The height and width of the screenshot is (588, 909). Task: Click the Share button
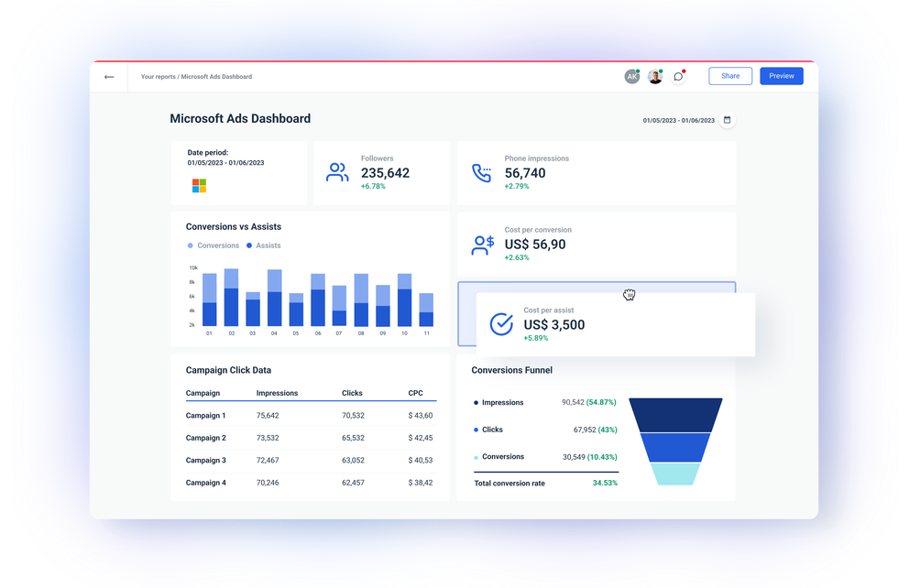click(x=729, y=76)
